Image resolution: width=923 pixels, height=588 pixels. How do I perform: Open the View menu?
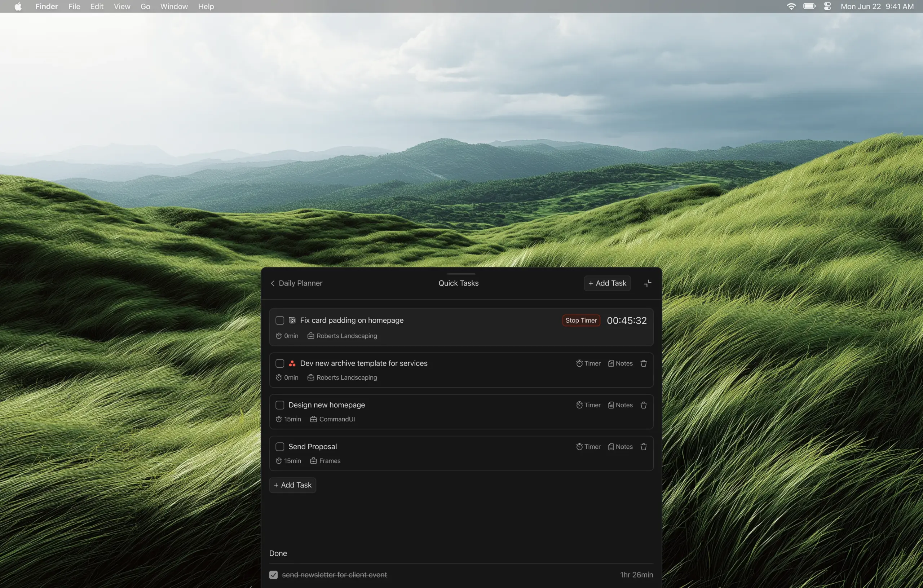[122, 6]
